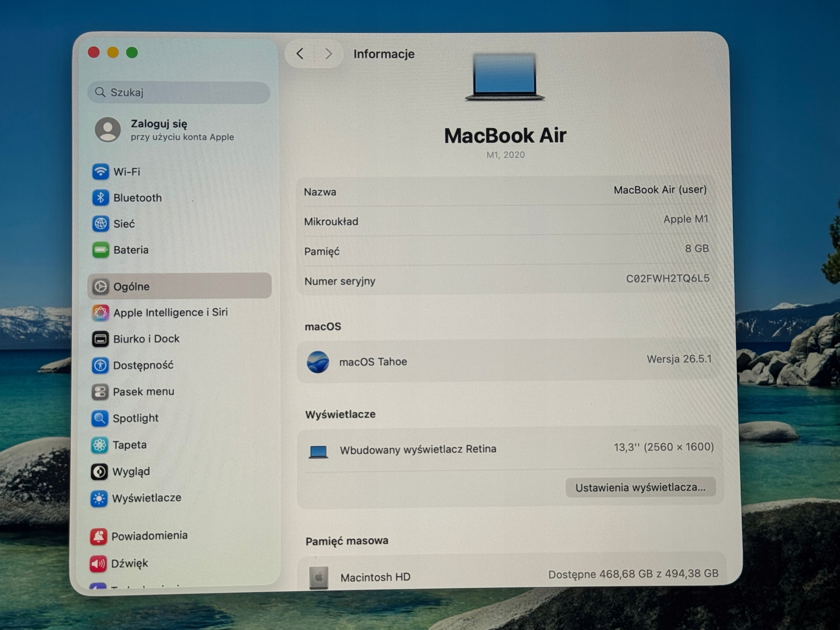Close the window with red button
Image resolution: width=840 pixels, height=630 pixels.
[x=94, y=52]
